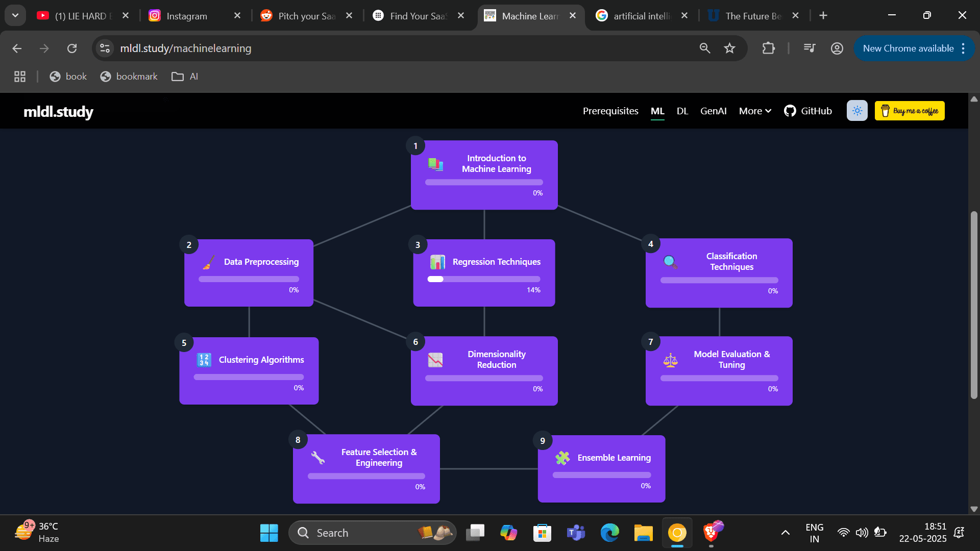Toggle the light/dark theme sun button
This screenshot has height=551, width=980.
click(x=857, y=111)
